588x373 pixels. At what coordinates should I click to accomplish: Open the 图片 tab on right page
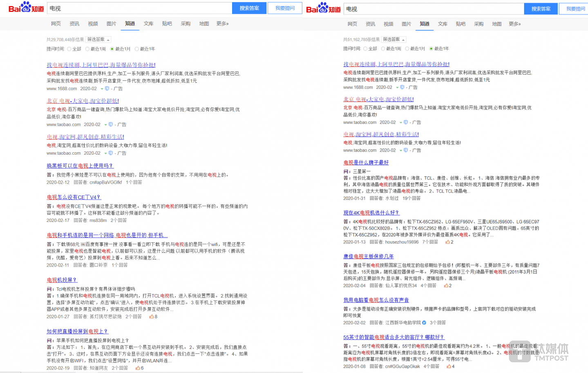point(406,24)
